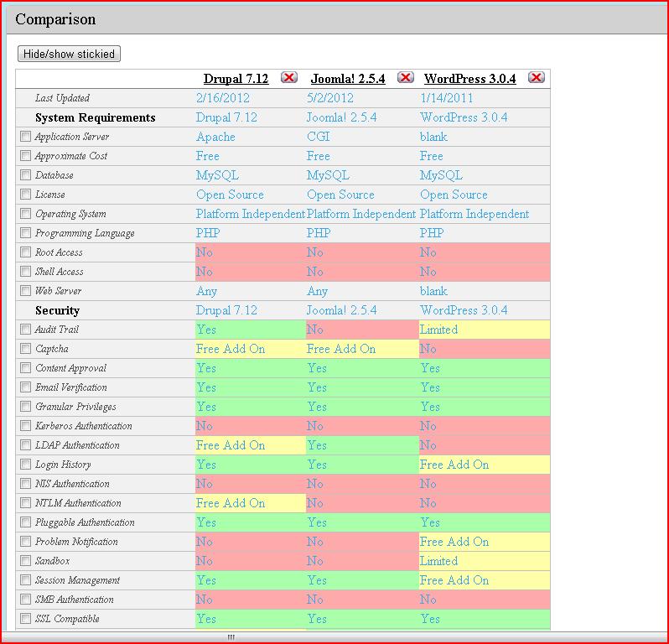Click WordPress last updated date 1/14/2011
This screenshot has width=669, height=644.
(447, 98)
